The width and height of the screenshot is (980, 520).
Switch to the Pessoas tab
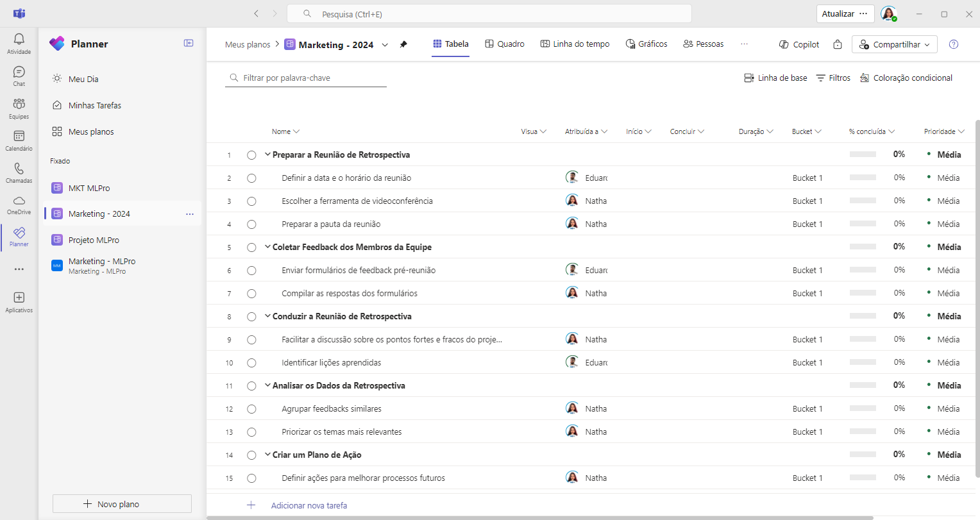point(703,44)
